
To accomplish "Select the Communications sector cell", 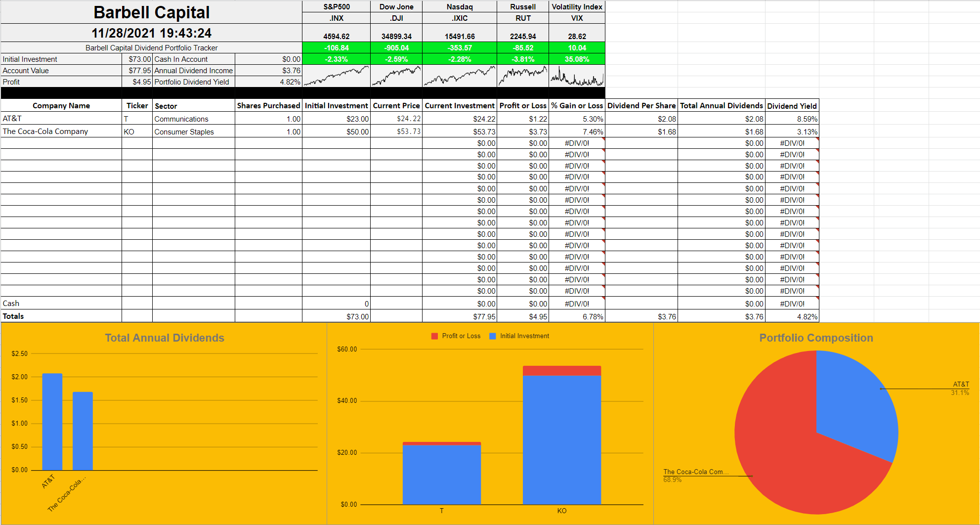I will (x=194, y=119).
